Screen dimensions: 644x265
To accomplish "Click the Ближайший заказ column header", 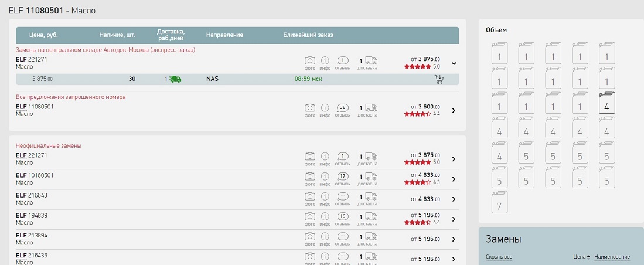I will click(x=308, y=35).
